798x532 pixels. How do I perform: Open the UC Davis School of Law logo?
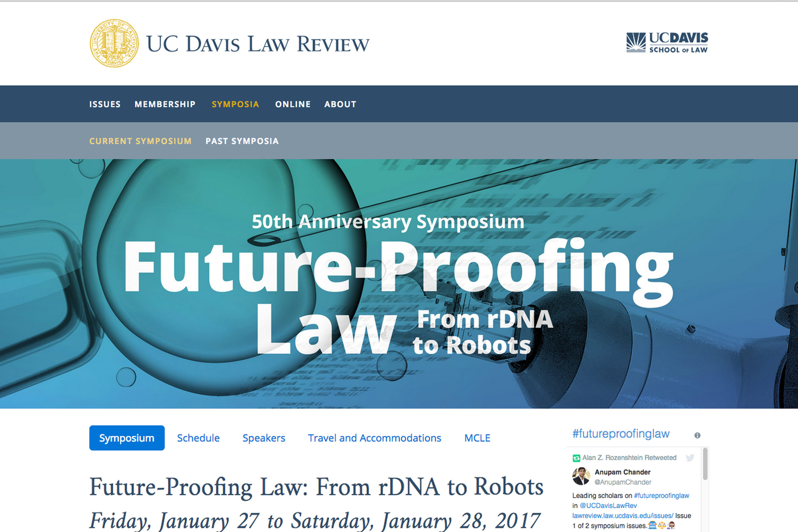click(667, 43)
